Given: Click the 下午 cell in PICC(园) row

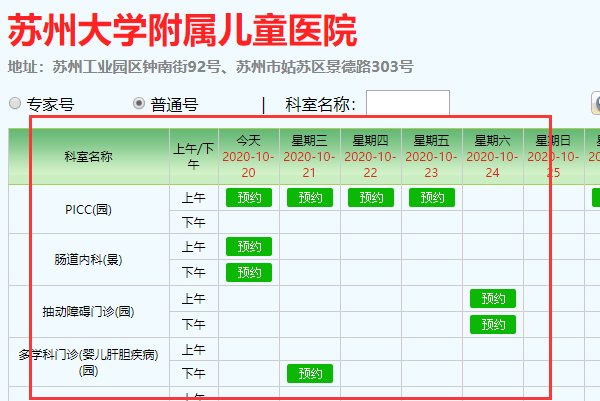Looking at the screenshot, I should pyautogui.click(x=194, y=222).
